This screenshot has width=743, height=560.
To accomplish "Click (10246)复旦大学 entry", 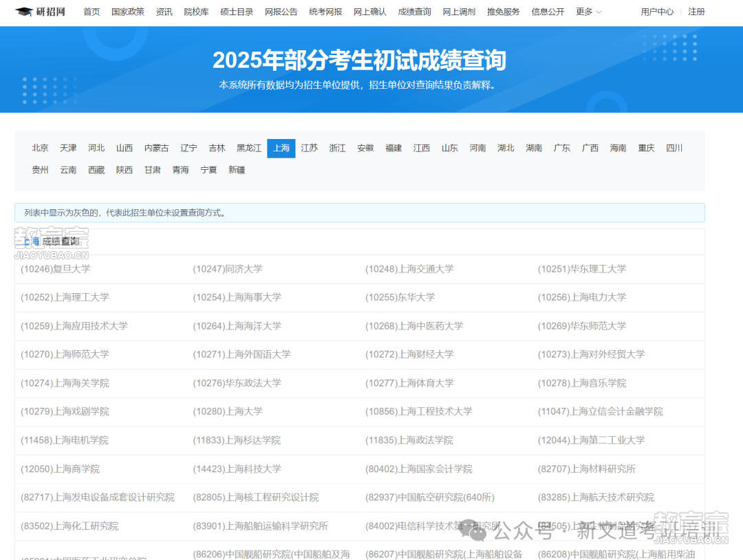I will click(56, 269).
